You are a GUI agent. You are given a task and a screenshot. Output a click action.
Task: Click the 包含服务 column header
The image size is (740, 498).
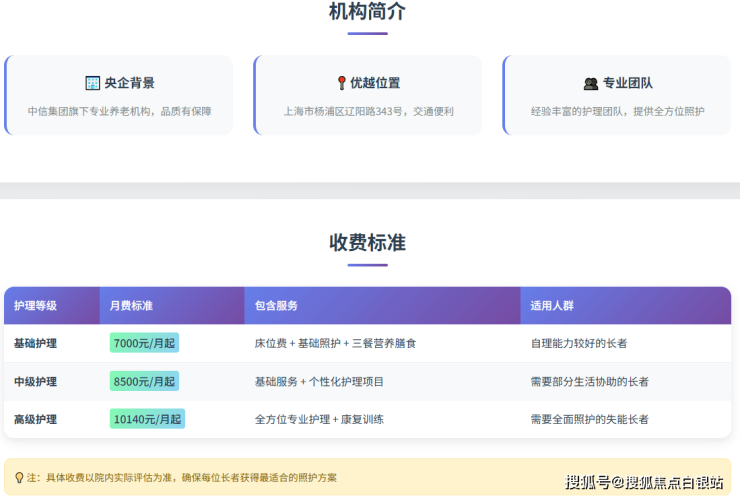[x=276, y=305]
